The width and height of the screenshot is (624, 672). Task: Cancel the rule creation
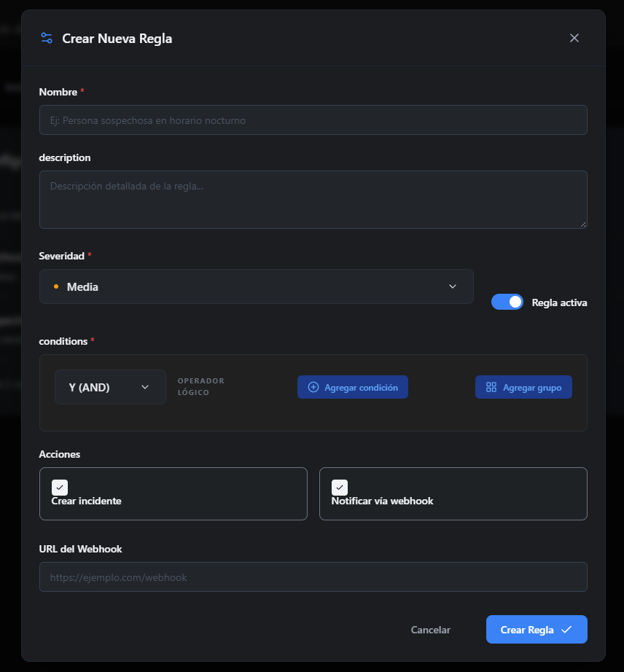pyautogui.click(x=431, y=630)
